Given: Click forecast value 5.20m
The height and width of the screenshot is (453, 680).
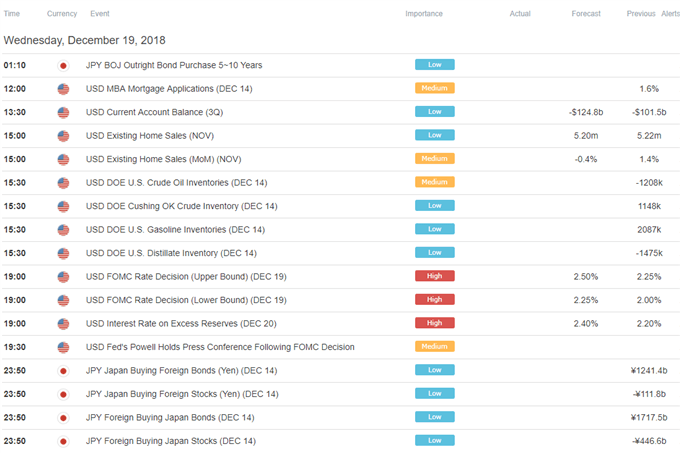Looking at the screenshot, I should 586,136.
